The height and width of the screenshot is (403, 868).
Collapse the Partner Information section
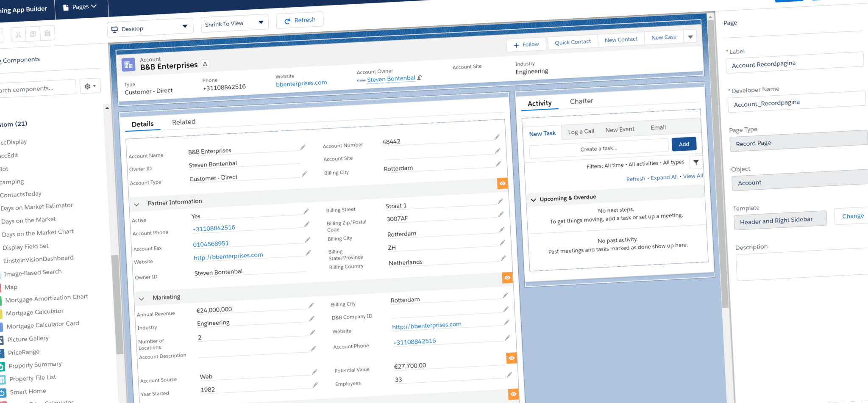point(136,204)
